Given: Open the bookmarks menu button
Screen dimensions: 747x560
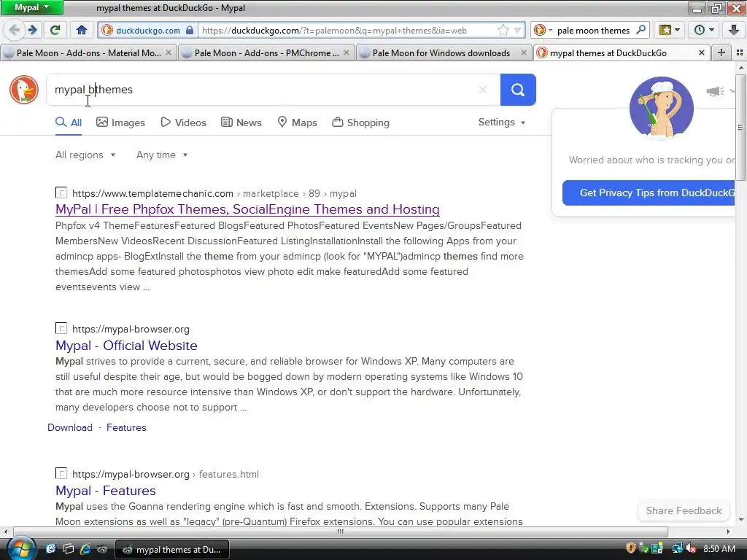Looking at the screenshot, I should [670, 30].
